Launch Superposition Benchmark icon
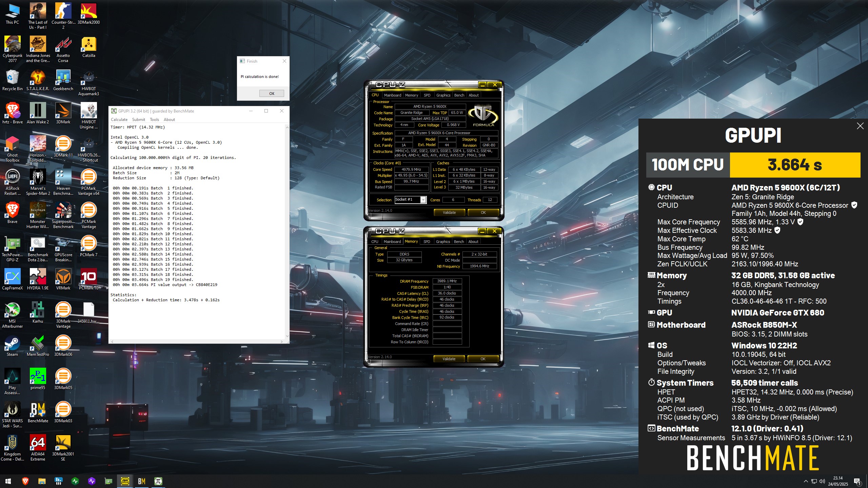The image size is (868, 488). [x=63, y=215]
